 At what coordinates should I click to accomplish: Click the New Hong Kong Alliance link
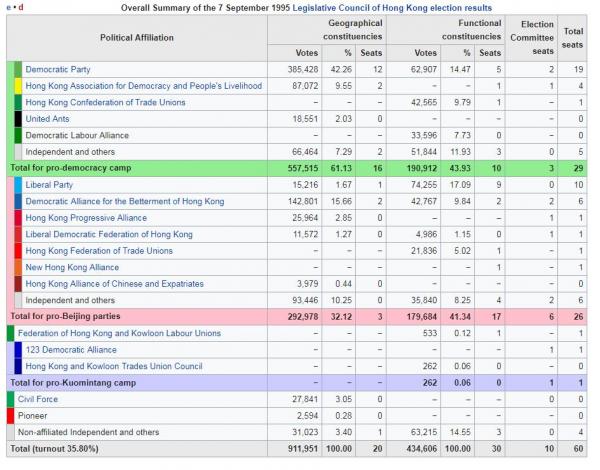coord(72,267)
